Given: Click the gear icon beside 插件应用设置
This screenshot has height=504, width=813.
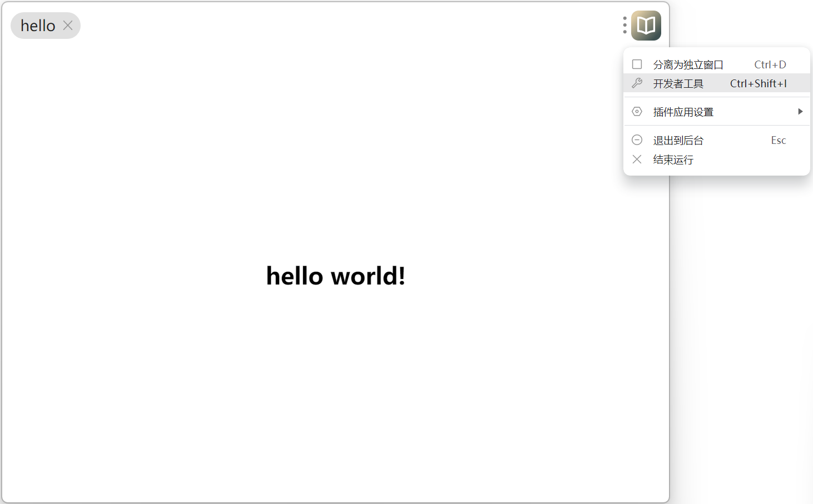Looking at the screenshot, I should pos(637,111).
